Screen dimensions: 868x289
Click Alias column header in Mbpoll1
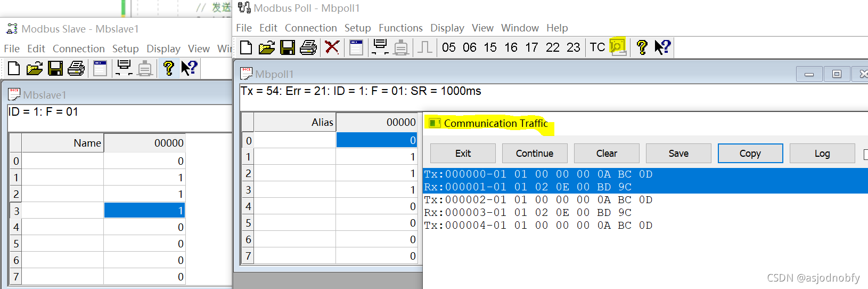point(294,122)
